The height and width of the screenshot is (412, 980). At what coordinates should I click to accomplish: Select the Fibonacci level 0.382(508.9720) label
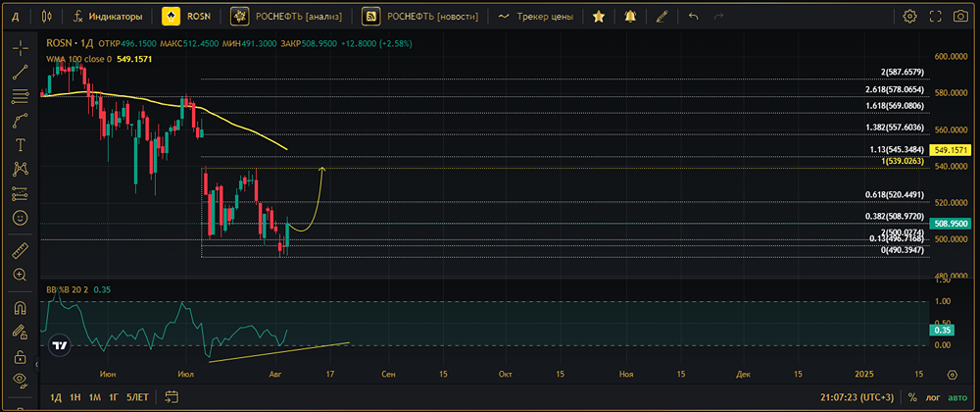click(895, 217)
